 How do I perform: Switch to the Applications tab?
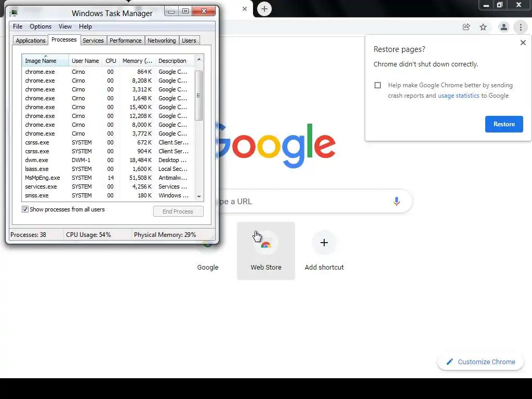coord(31,41)
